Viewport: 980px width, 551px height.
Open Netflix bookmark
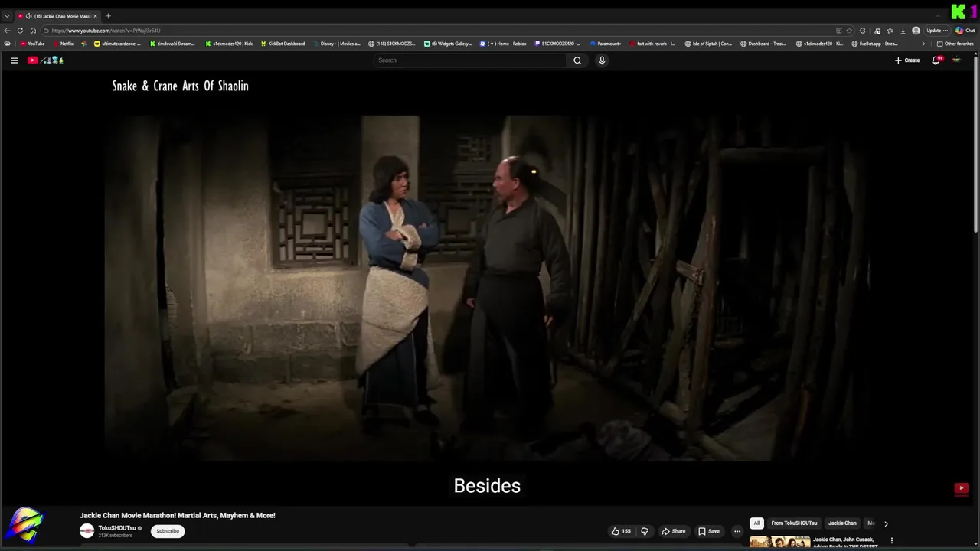[63, 44]
